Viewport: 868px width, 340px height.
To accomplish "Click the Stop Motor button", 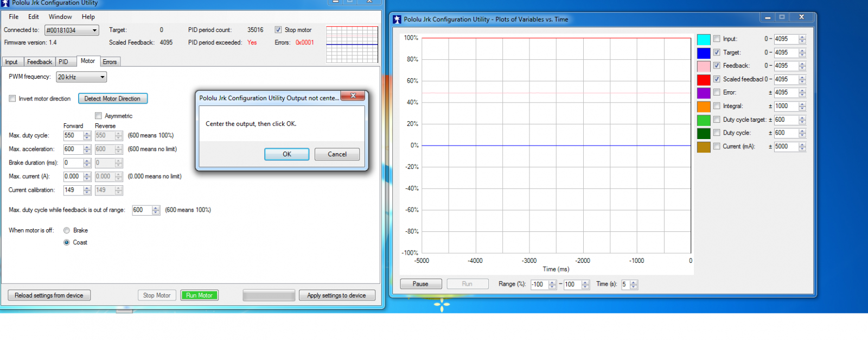I will pyautogui.click(x=157, y=295).
